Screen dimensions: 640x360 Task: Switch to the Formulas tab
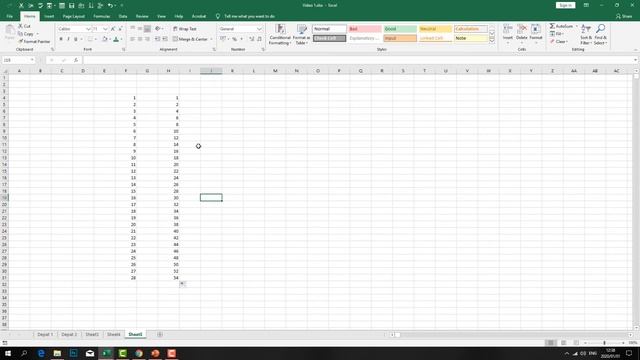point(102,16)
